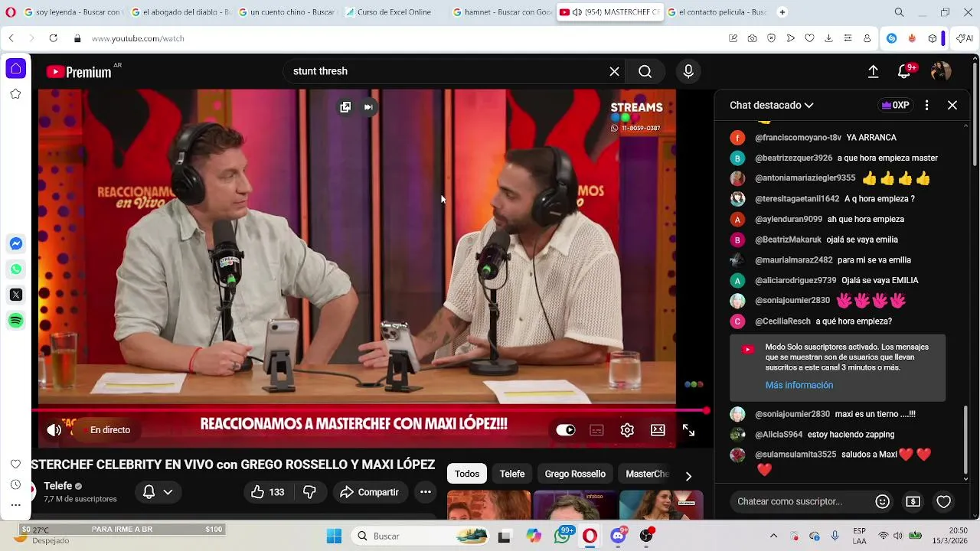This screenshot has width=980, height=551.
Task: Click the Windows taskbar search box
Action: (420, 536)
